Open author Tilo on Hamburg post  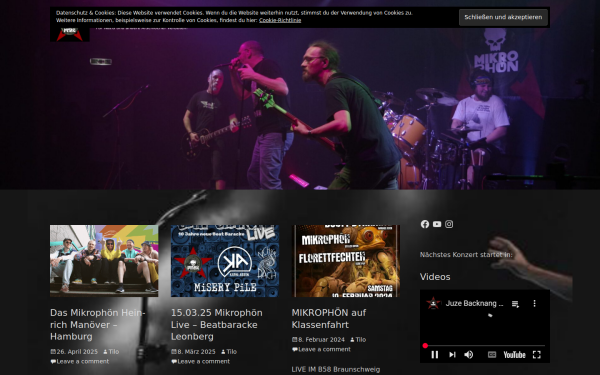point(114,352)
